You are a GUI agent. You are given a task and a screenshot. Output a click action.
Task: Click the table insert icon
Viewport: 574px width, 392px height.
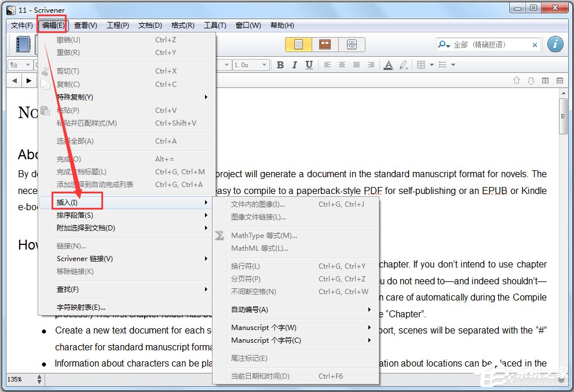421,65
